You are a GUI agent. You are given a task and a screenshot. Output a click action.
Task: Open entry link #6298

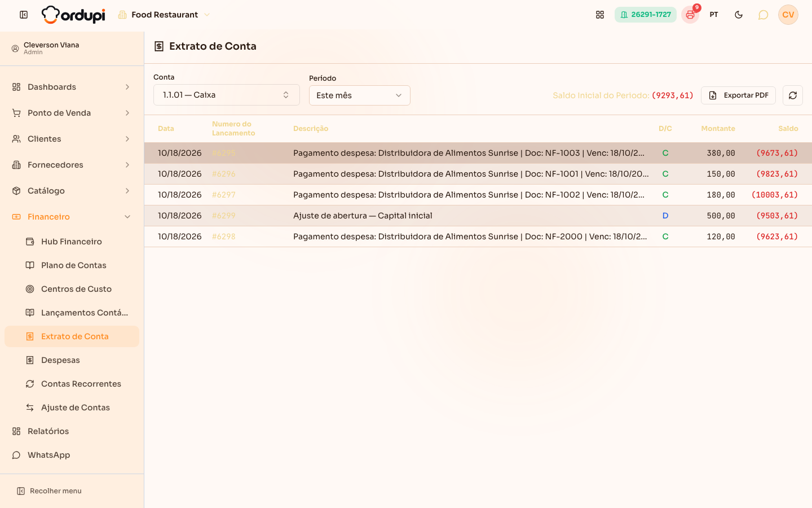224,237
